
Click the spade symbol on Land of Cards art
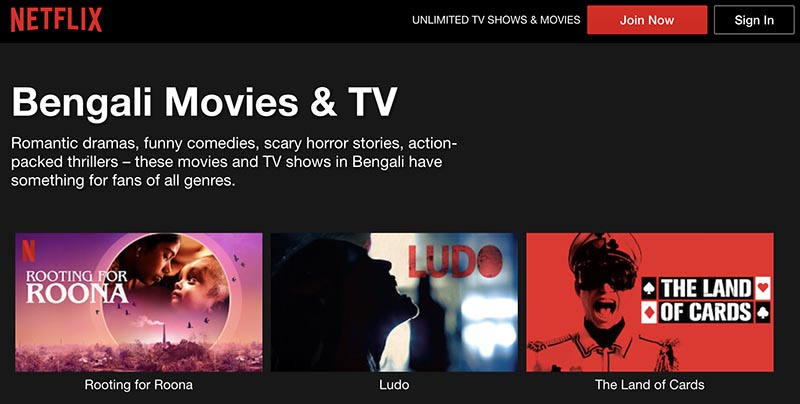pos(648,289)
